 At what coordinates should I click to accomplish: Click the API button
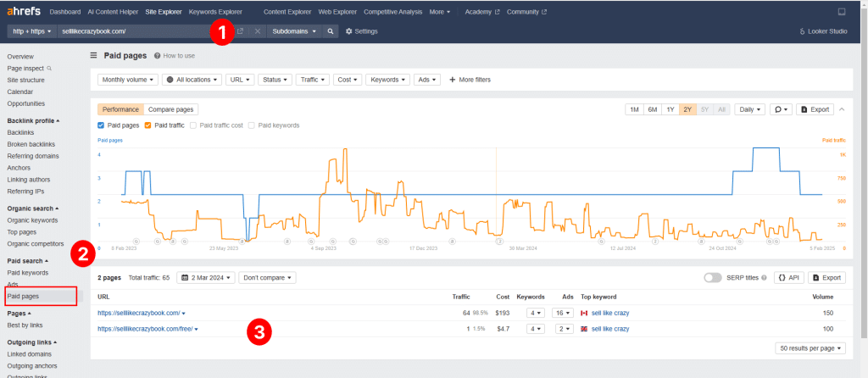pyautogui.click(x=788, y=278)
